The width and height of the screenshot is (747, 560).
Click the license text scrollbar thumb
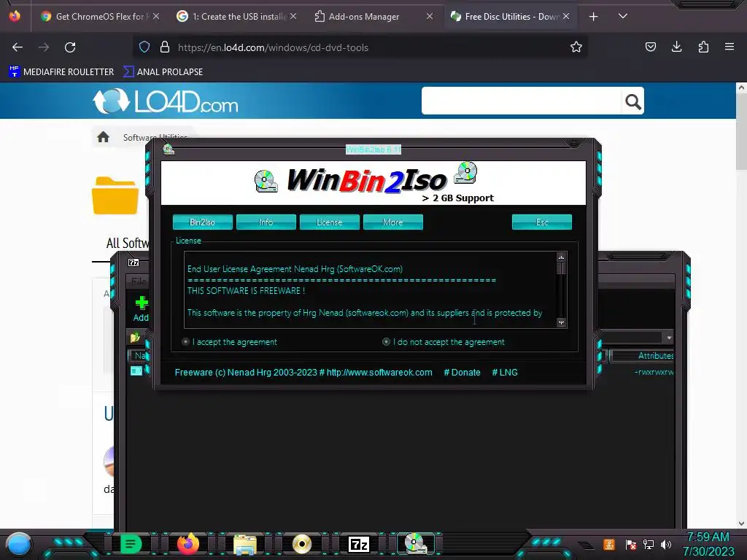pyautogui.click(x=561, y=268)
